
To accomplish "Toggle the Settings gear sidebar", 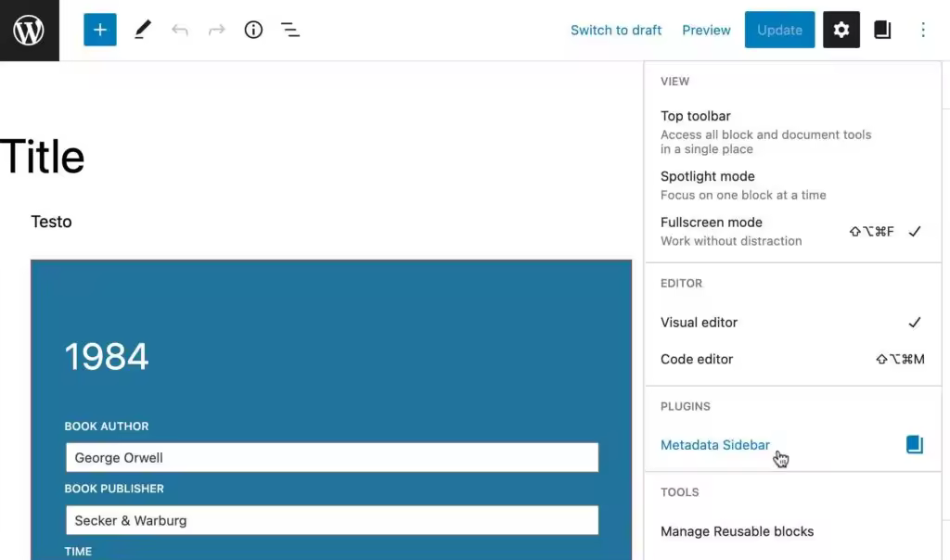I will click(x=841, y=30).
